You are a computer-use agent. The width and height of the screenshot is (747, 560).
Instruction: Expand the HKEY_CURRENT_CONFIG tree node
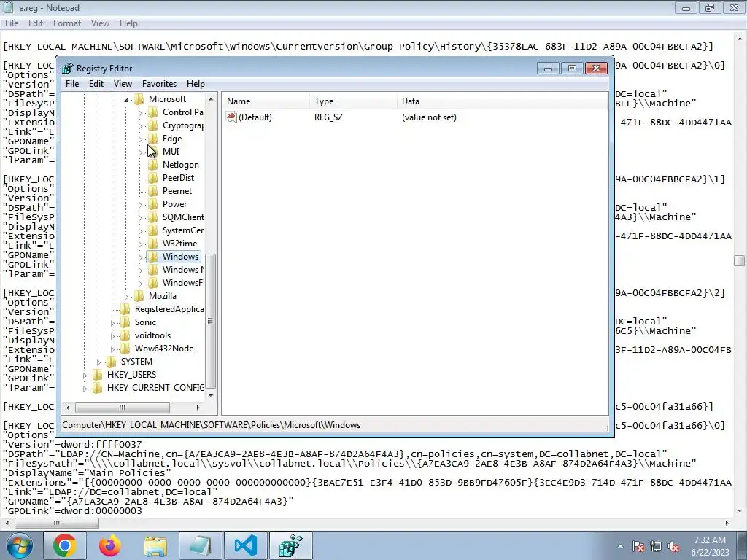coord(85,389)
